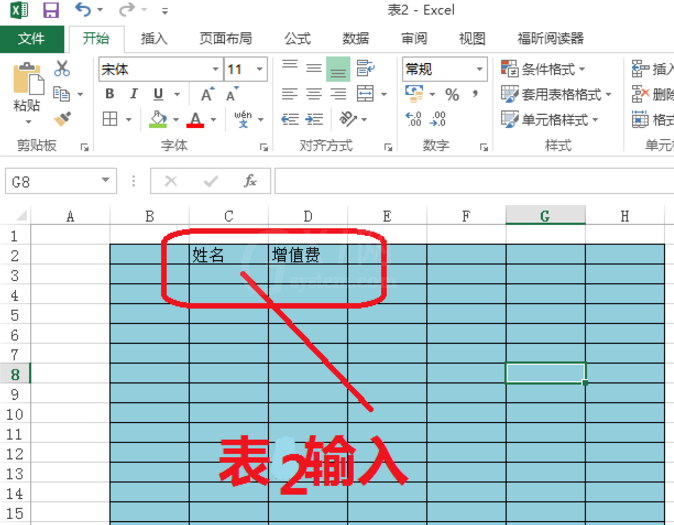Open the 福昕阅读器 tab
Image resolution: width=674 pixels, height=525 pixels.
[550, 39]
